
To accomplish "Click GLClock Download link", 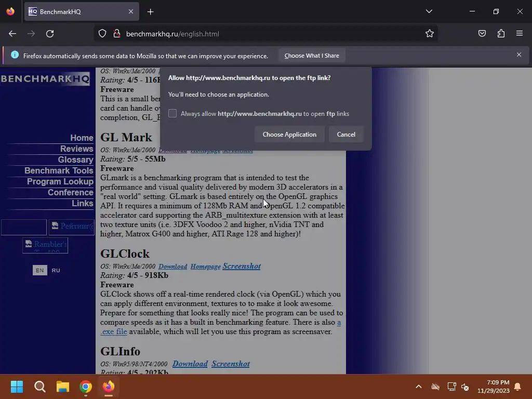I will tap(172, 267).
